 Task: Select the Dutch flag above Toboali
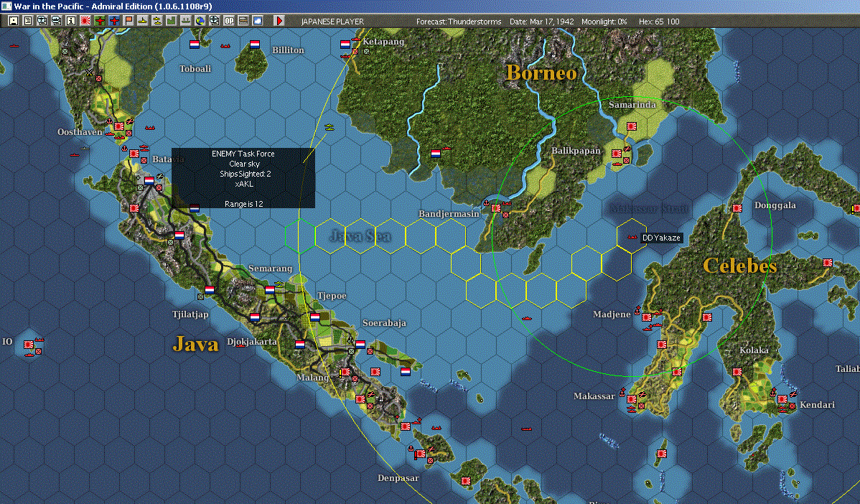click(x=194, y=45)
